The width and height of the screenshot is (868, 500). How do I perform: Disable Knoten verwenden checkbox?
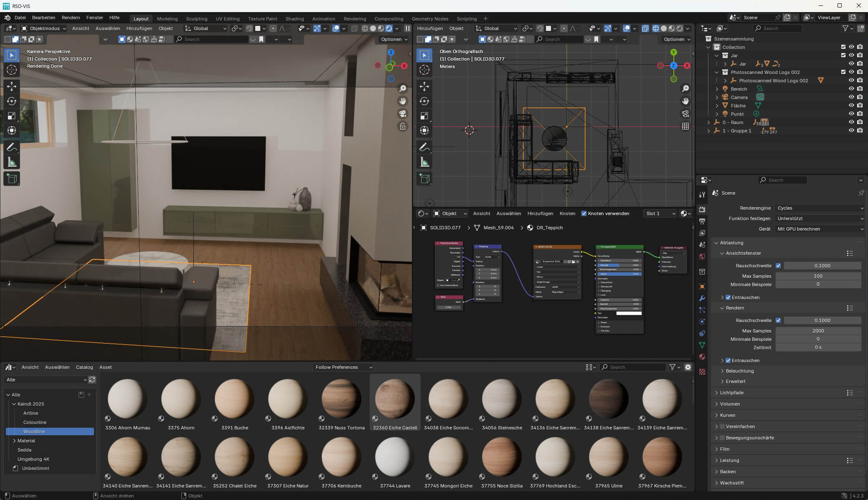(584, 213)
